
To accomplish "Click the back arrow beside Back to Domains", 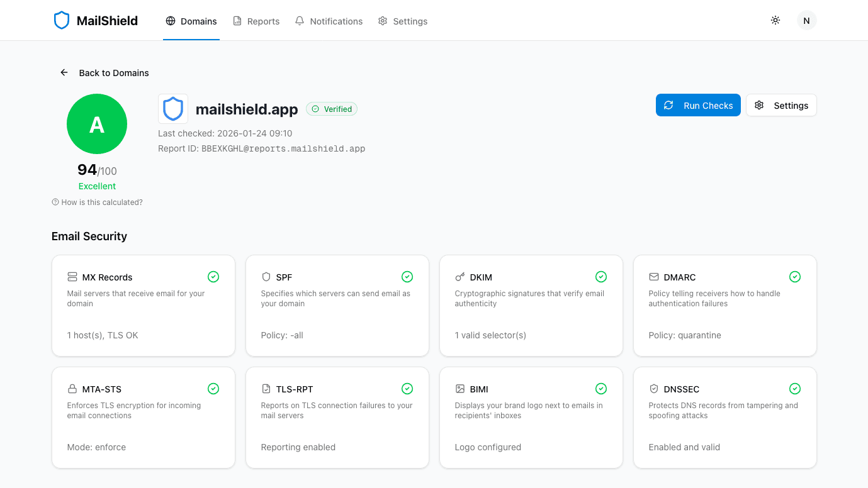I will (x=64, y=72).
